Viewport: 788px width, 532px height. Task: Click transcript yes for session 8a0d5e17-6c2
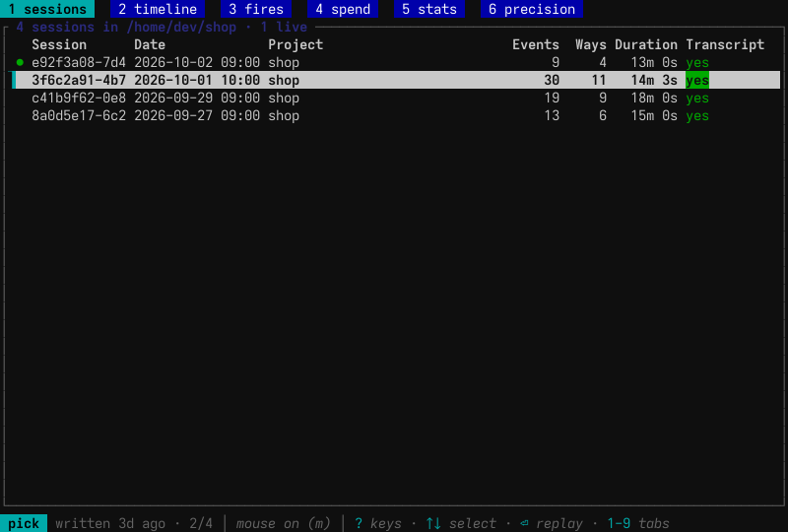click(x=697, y=115)
